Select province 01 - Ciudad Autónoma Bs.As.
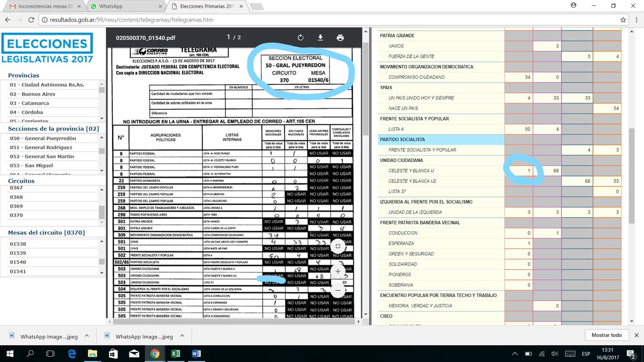This screenshot has width=644, height=362. coord(49,85)
